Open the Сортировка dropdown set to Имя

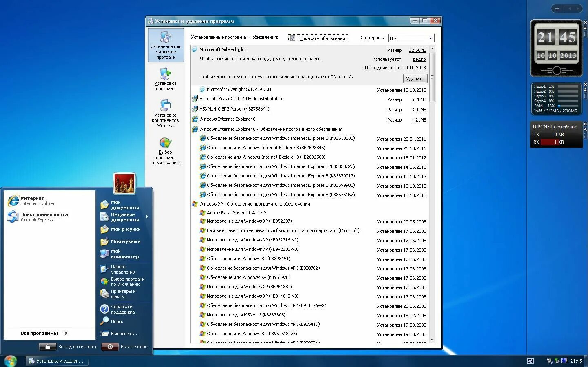(411, 38)
